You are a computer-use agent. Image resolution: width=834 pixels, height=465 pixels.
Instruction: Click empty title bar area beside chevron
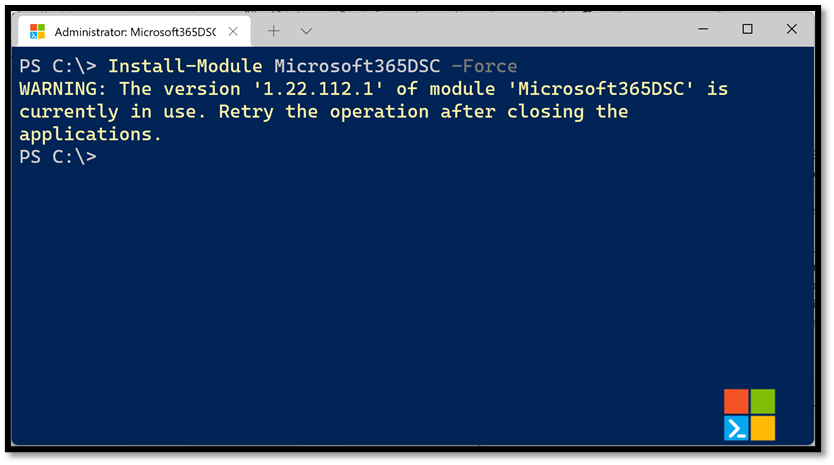(x=500, y=30)
